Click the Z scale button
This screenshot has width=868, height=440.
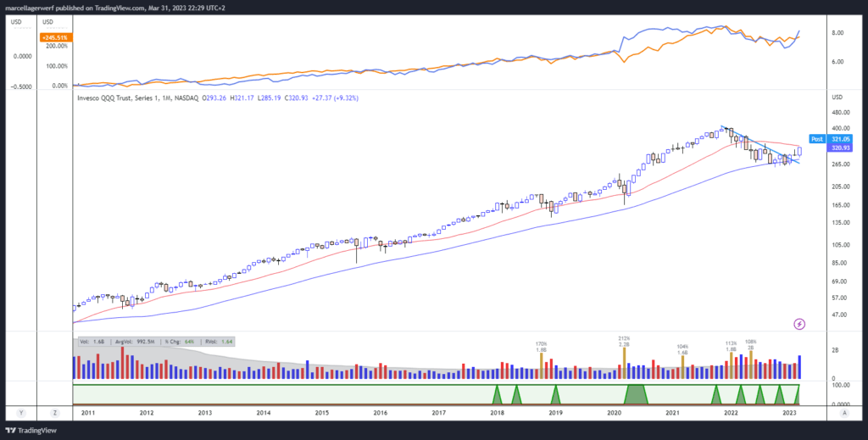click(x=54, y=413)
